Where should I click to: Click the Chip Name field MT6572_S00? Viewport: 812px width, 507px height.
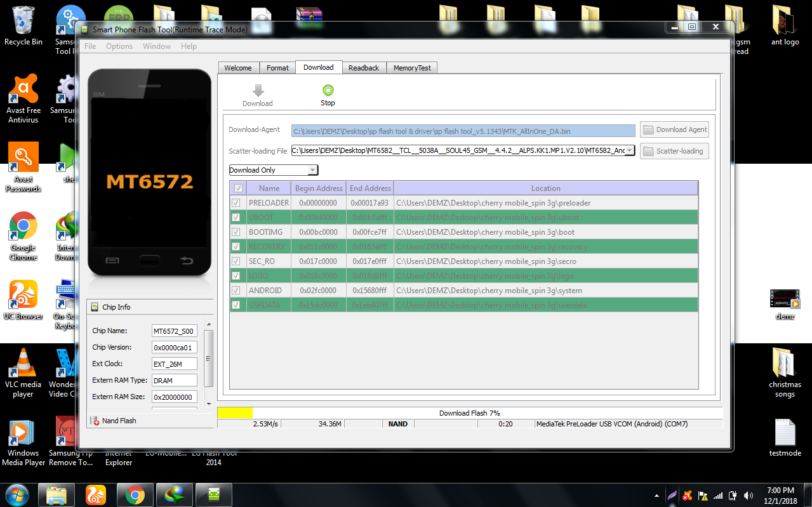pos(174,331)
